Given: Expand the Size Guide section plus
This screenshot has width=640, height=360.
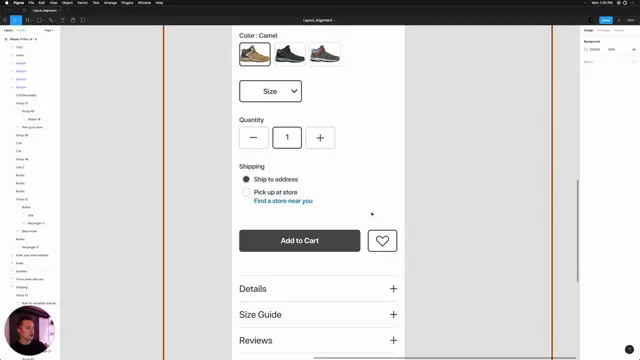Looking at the screenshot, I should pyautogui.click(x=393, y=315).
